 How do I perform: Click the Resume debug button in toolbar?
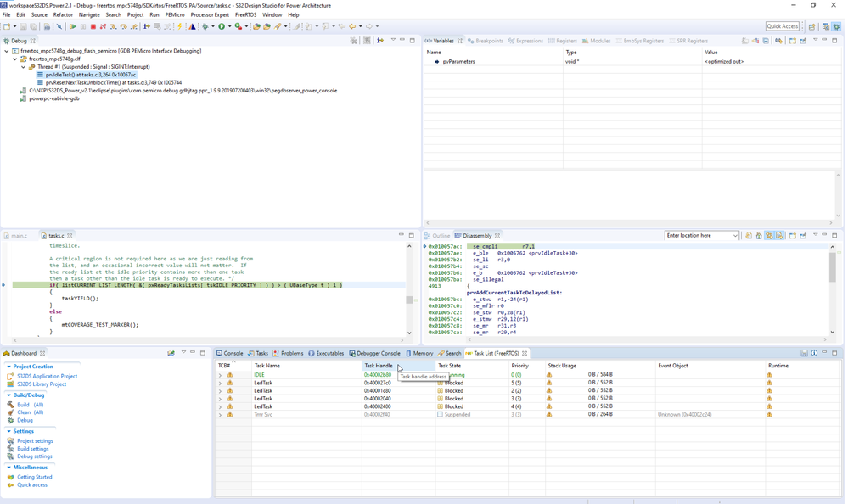click(73, 26)
